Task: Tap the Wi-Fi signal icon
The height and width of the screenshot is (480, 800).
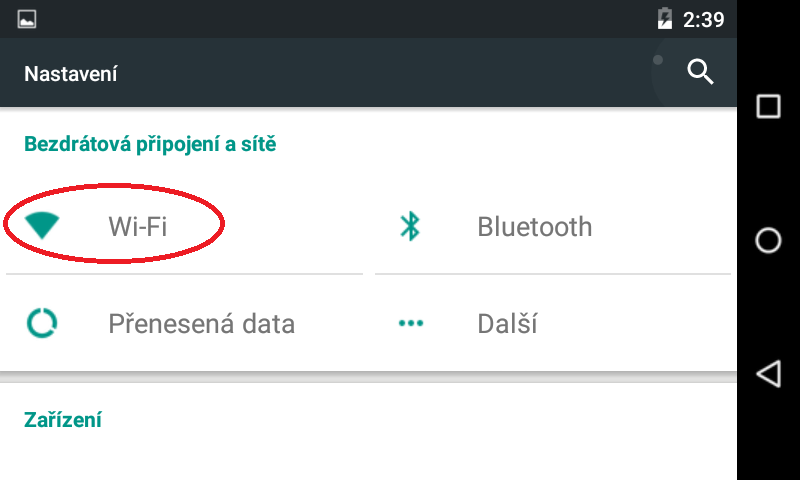Action: (43, 226)
